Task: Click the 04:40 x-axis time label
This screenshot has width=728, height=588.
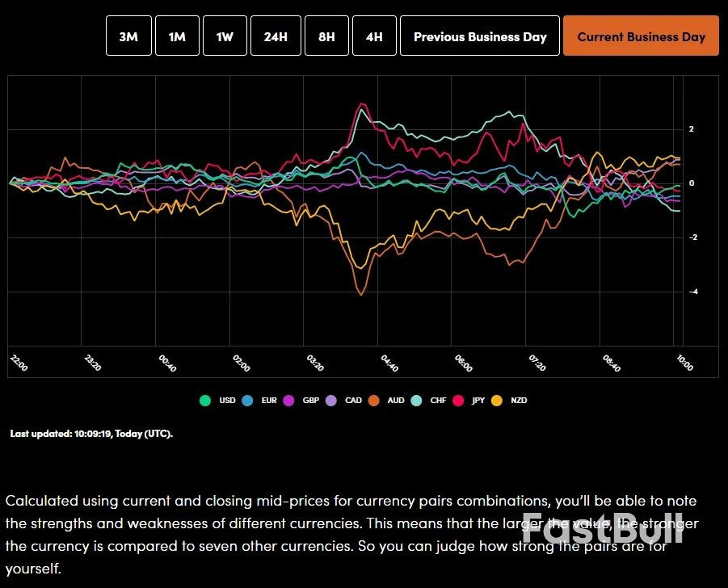Action: point(389,363)
